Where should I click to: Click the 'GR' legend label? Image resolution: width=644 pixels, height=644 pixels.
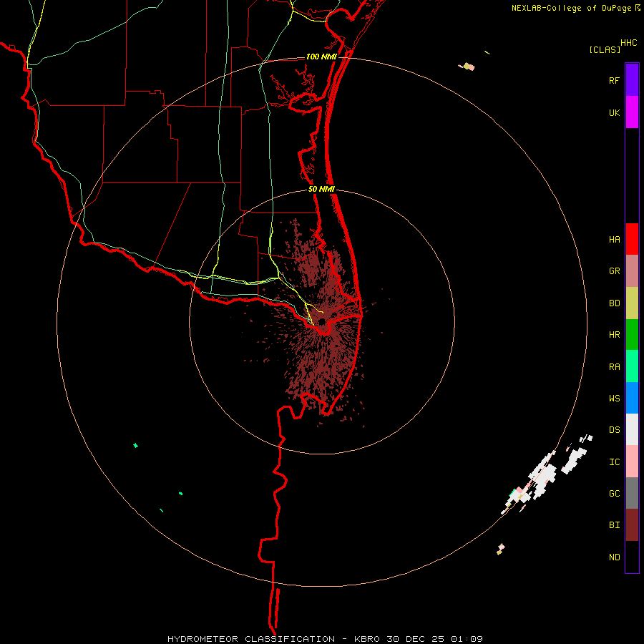[614, 271]
